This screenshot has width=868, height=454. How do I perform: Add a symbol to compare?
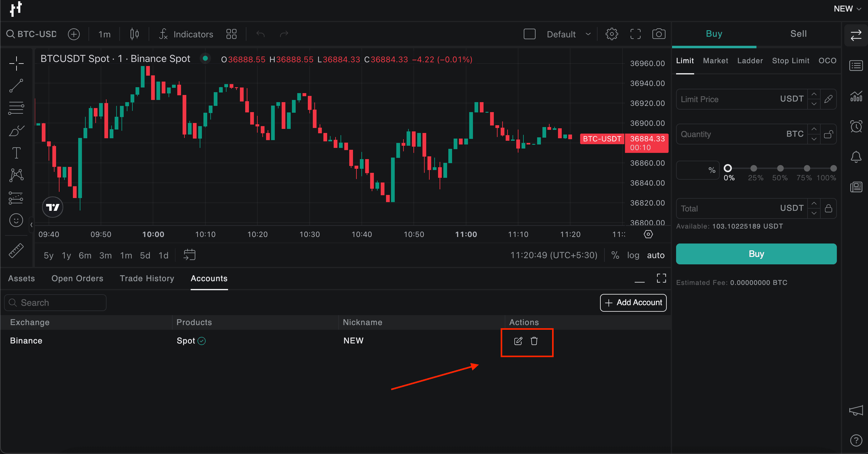coord(74,34)
